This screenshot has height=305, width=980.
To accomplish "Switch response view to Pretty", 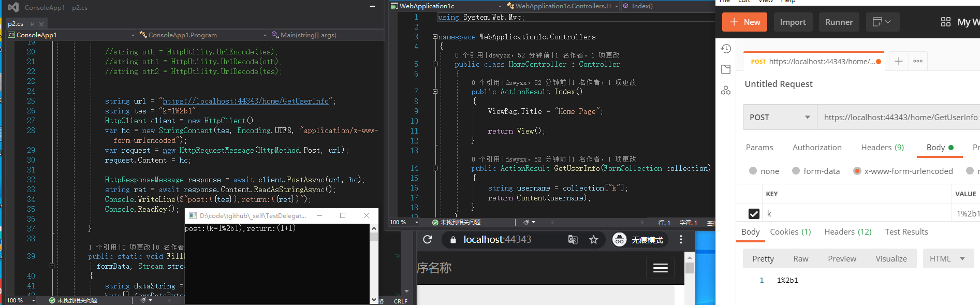I will [763, 258].
